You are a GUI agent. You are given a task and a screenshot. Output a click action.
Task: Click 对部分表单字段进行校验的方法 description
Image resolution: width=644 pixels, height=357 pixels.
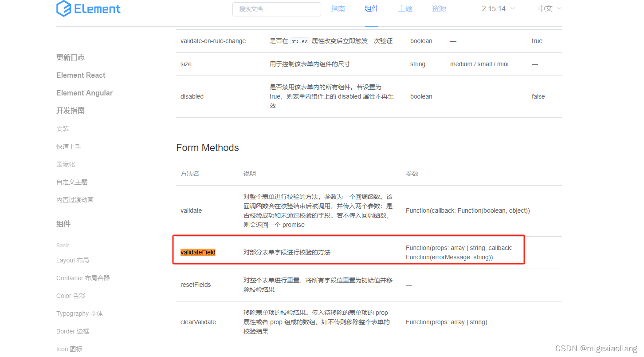click(287, 252)
